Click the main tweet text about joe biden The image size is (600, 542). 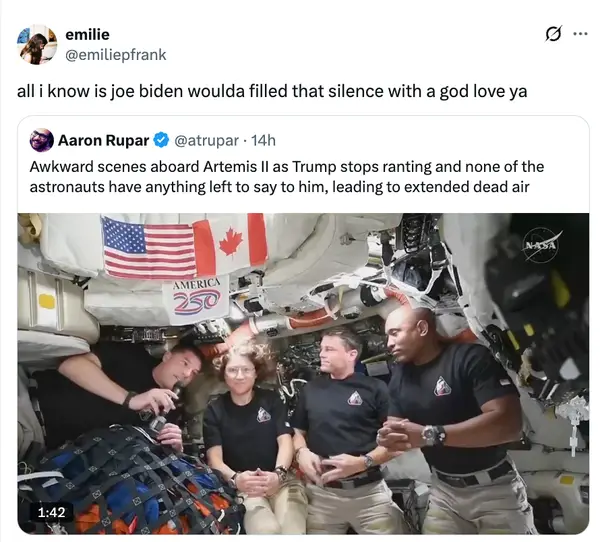pos(272,91)
